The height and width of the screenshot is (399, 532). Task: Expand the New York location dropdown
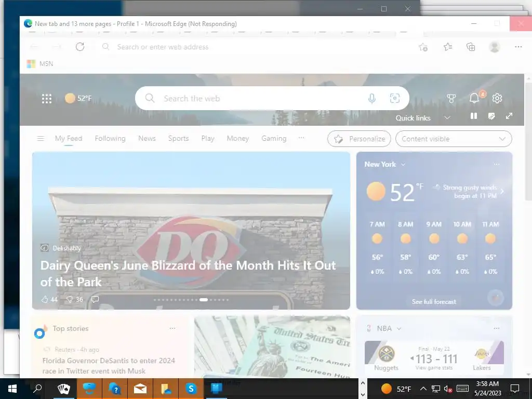[x=403, y=165]
